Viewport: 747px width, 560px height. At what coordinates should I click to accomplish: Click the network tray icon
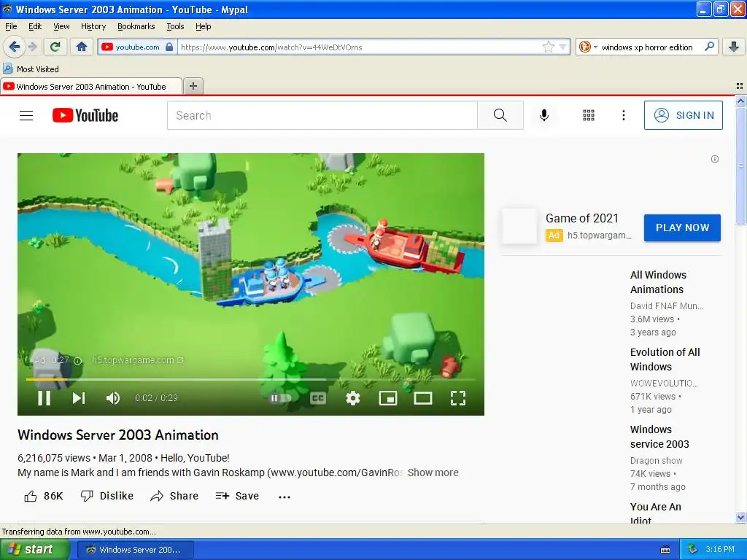tap(693, 550)
